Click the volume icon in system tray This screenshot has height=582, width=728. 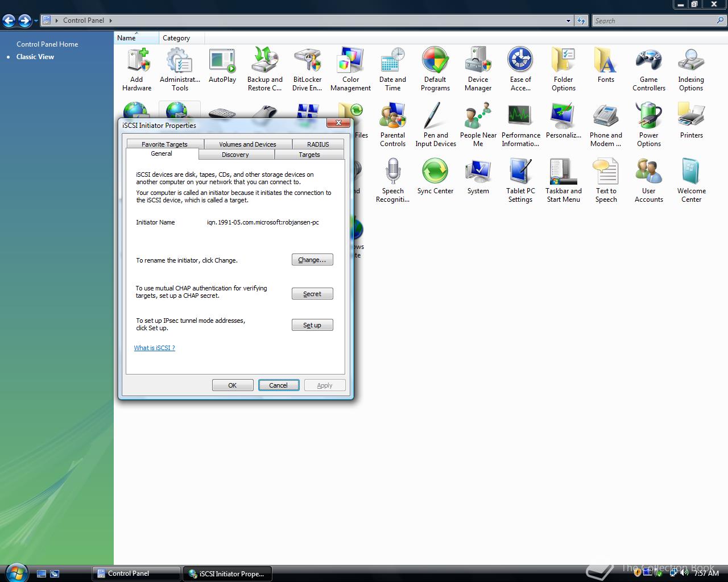point(684,573)
